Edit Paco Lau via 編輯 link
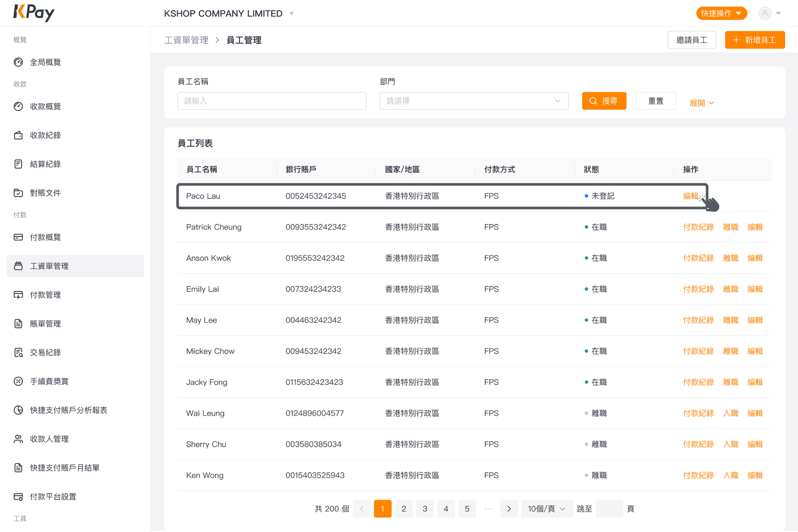Screen dimensions: 798x532 coord(690,196)
